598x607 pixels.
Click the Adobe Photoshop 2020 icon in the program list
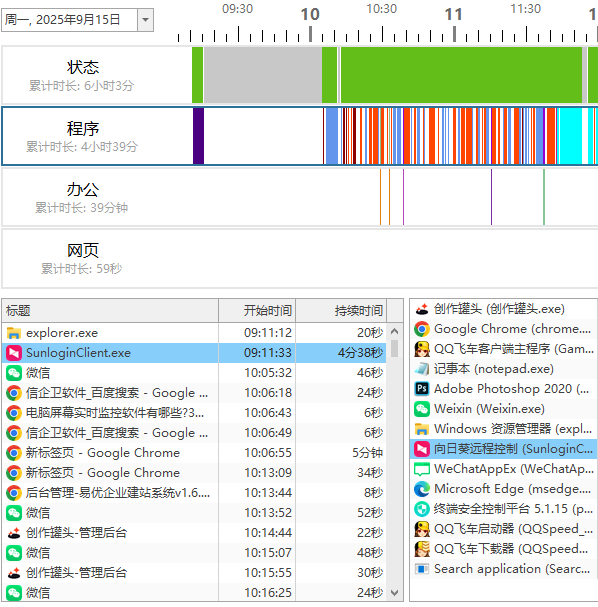pyautogui.click(x=422, y=389)
